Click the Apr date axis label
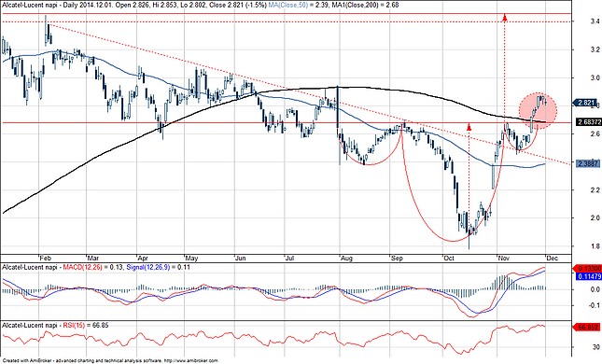Image resolution: width=602 pixels, height=364 pixels. [143, 258]
